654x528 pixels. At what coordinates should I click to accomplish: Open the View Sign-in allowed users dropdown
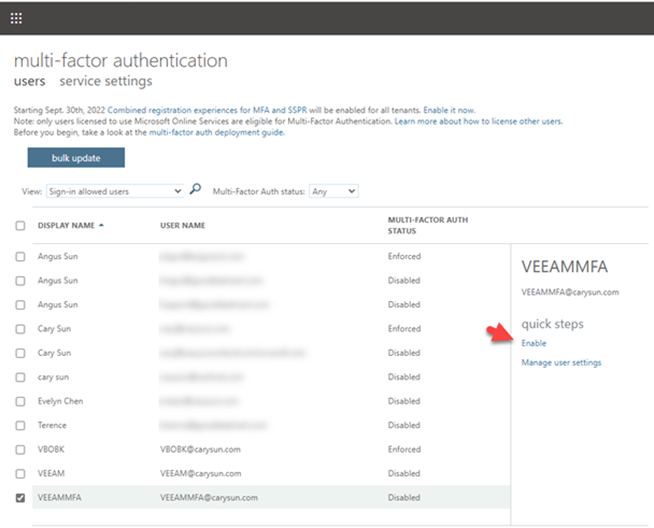pyautogui.click(x=116, y=190)
